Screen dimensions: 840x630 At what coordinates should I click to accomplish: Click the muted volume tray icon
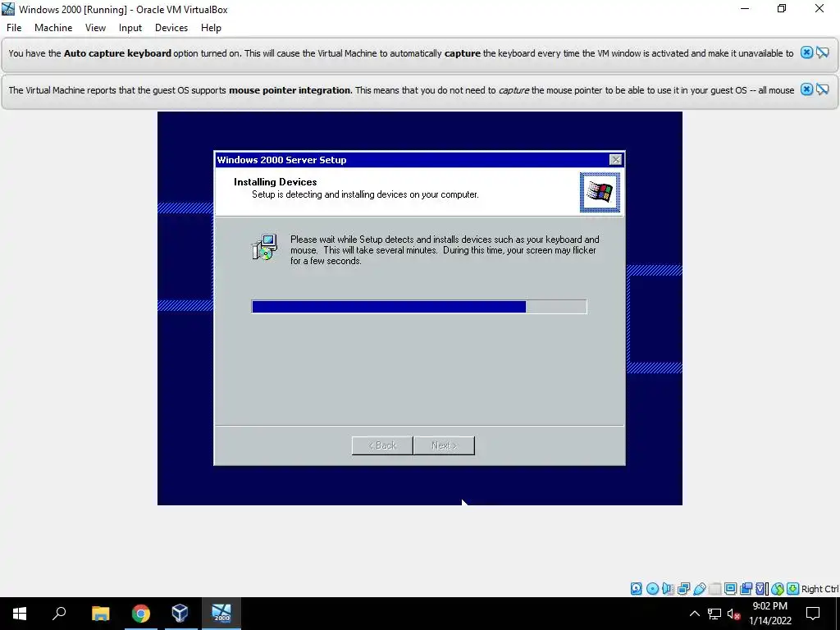coord(733,614)
